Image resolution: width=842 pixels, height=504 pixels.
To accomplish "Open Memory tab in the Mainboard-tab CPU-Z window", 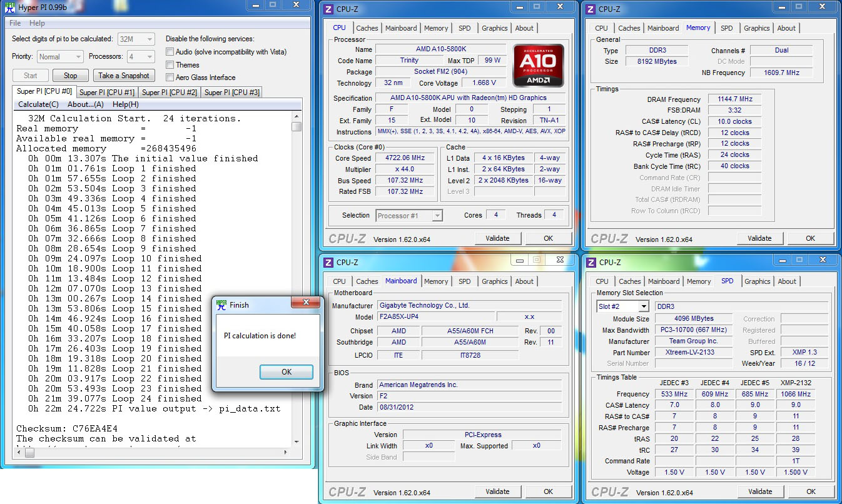I will (436, 281).
